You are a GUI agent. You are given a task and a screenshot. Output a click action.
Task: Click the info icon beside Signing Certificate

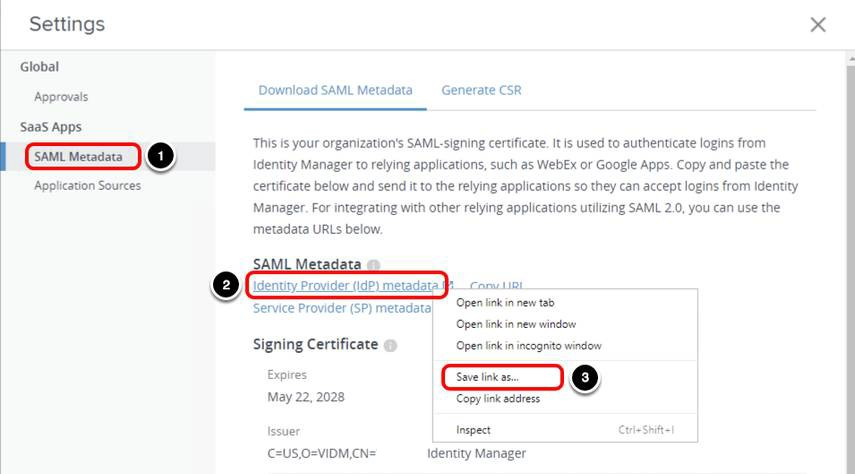pos(390,345)
